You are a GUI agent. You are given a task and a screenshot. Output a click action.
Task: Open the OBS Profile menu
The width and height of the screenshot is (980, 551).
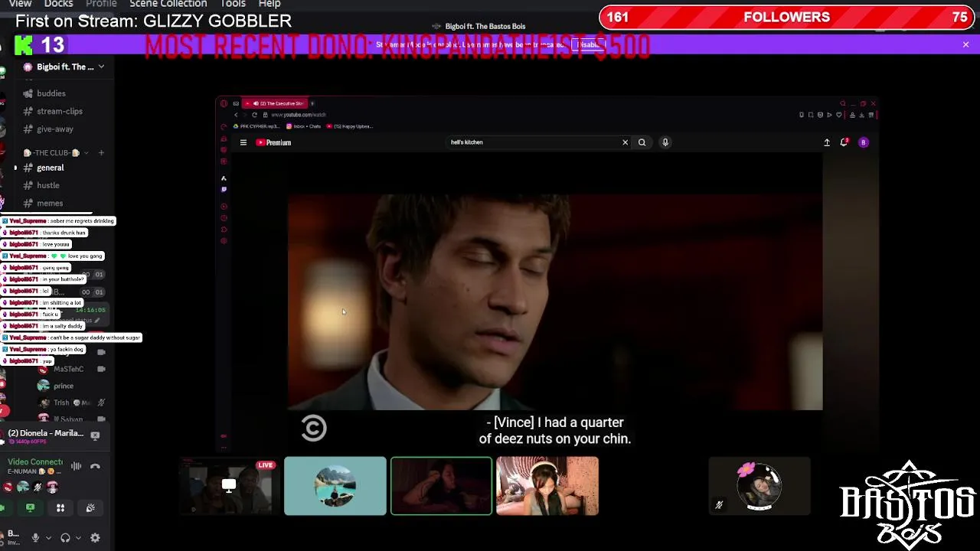click(101, 4)
